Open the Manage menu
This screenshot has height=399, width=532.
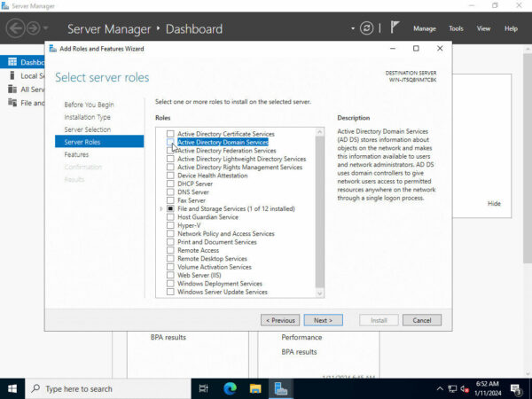425,28
